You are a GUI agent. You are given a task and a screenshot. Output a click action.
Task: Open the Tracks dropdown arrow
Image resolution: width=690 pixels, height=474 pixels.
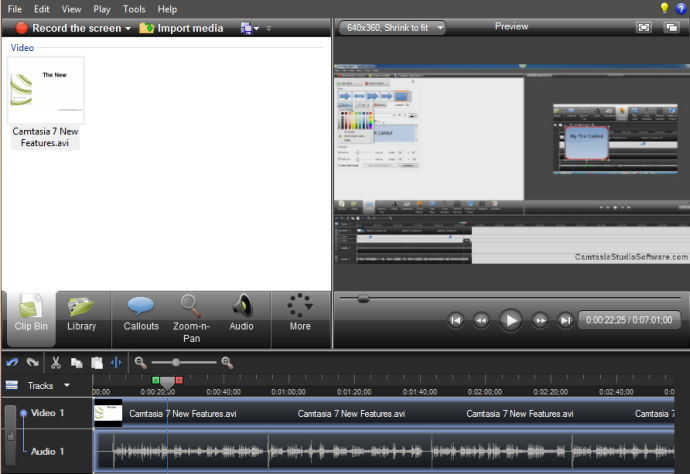pyautogui.click(x=67, y=385)
